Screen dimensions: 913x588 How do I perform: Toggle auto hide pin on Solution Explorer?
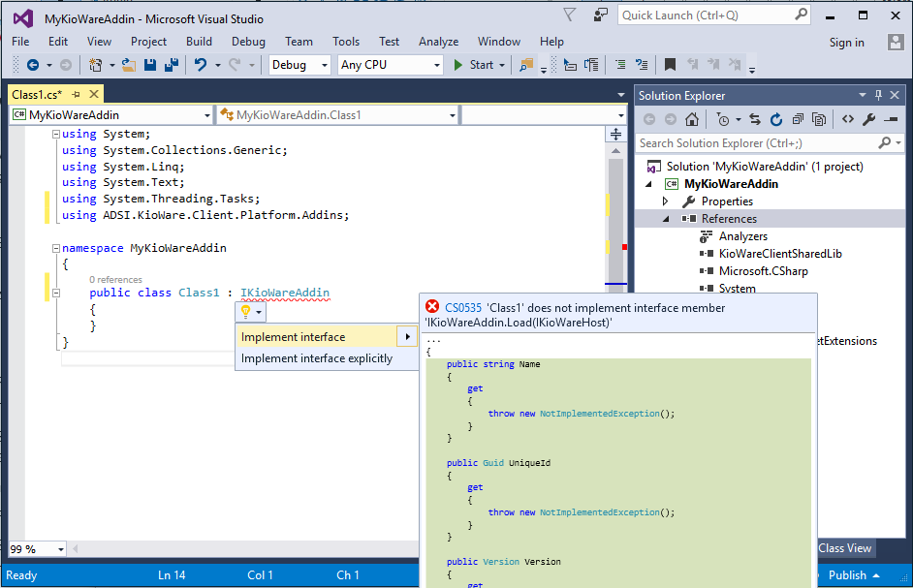click(x=879, y=95)
